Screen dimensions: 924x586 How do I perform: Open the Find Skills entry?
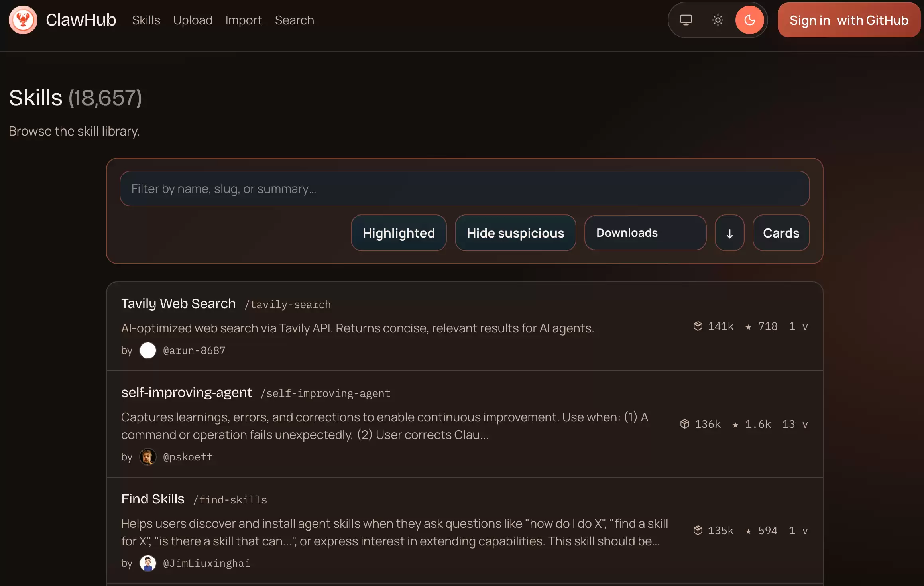pyautogui.click(x=153, y=499)
